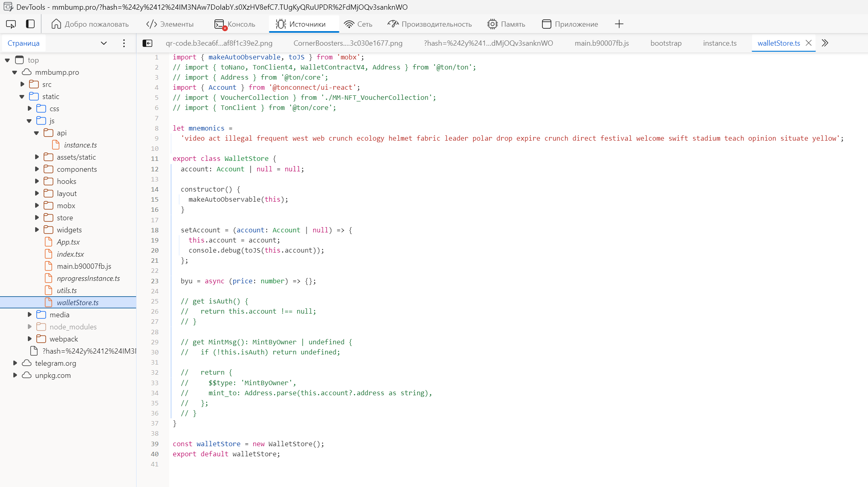Open nprogressInstance.ts in the file tree
This screenshot has height=487, width=868.
coord(88,278)
